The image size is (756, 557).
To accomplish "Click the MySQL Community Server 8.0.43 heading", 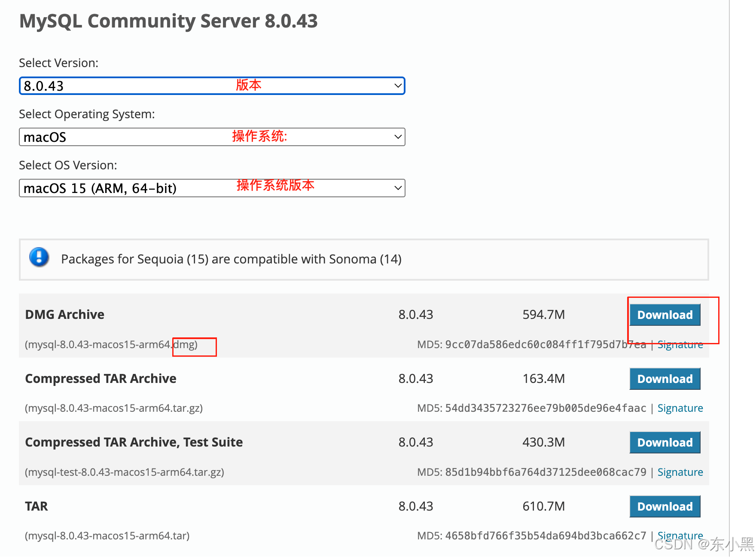I will click(x=168, y=21).
